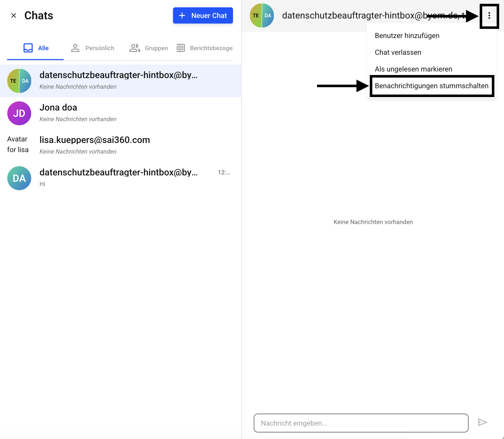Click the TE DA avatar in chat header
Screen dimensions: 504x439
click(x=262, y=15)
